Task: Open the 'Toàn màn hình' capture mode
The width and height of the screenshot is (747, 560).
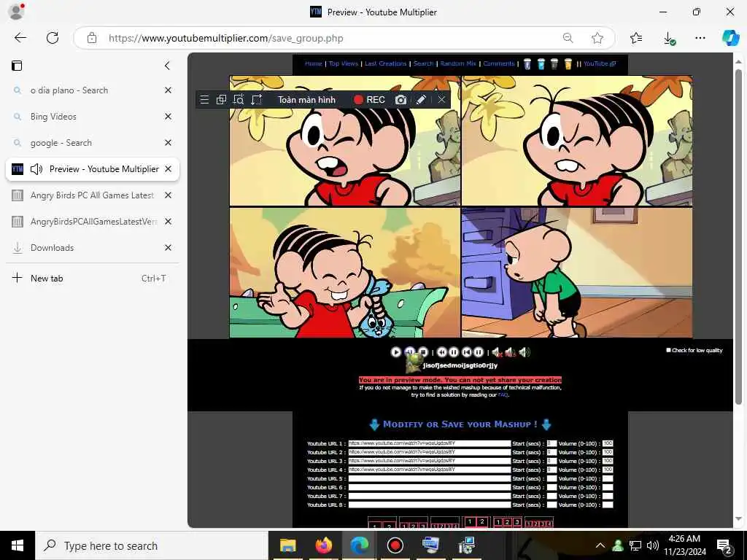Action: (307, 99)
